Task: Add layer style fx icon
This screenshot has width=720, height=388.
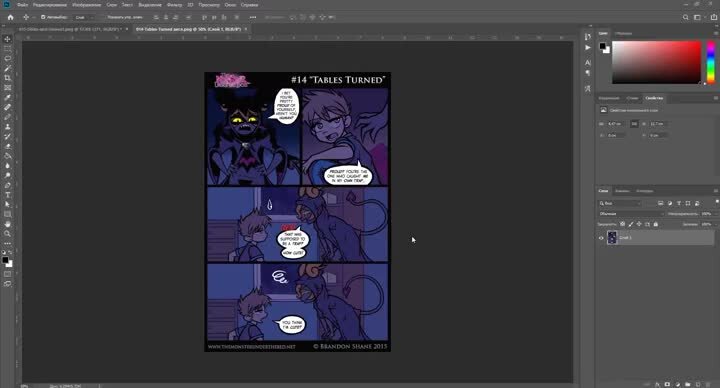Action: 657,384
